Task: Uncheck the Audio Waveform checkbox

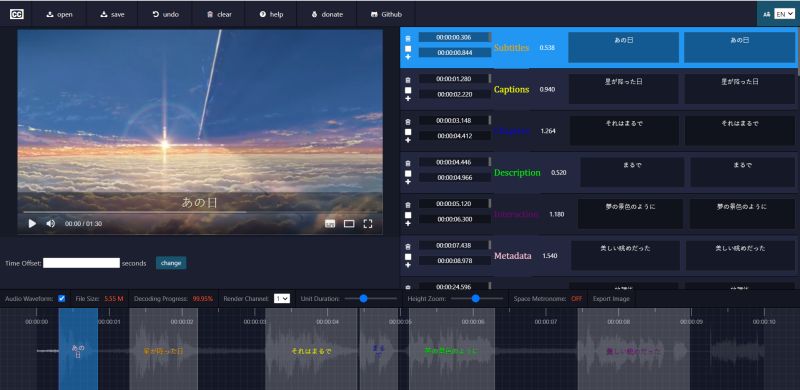Action: pyautogui.click(x=62, y=298)
